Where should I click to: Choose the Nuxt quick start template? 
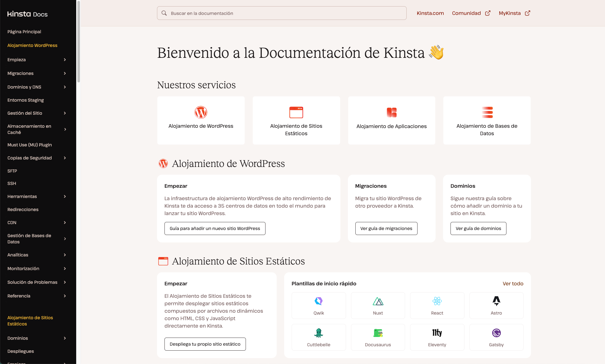click(378, 301)
